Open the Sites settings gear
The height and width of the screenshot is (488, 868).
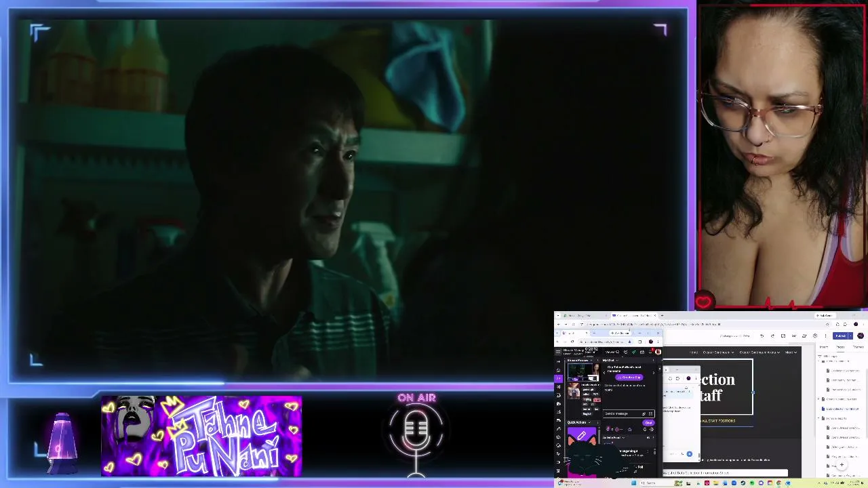coord(815,336)
